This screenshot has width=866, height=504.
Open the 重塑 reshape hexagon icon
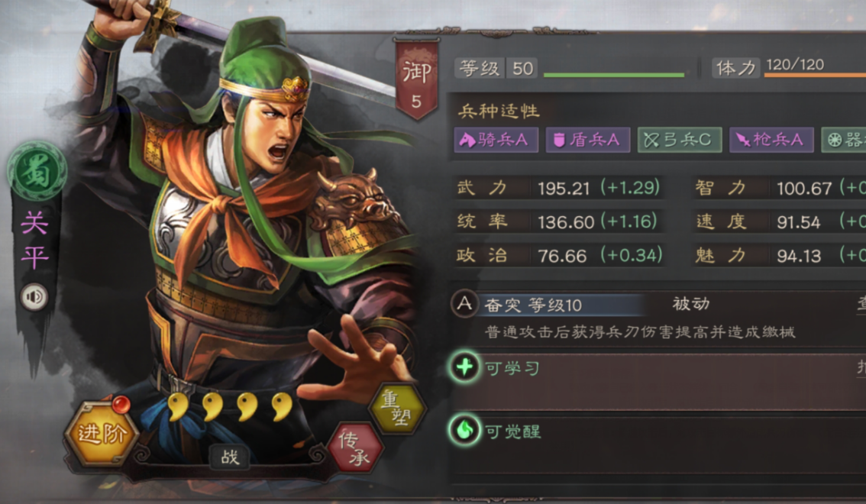(397, 408)
